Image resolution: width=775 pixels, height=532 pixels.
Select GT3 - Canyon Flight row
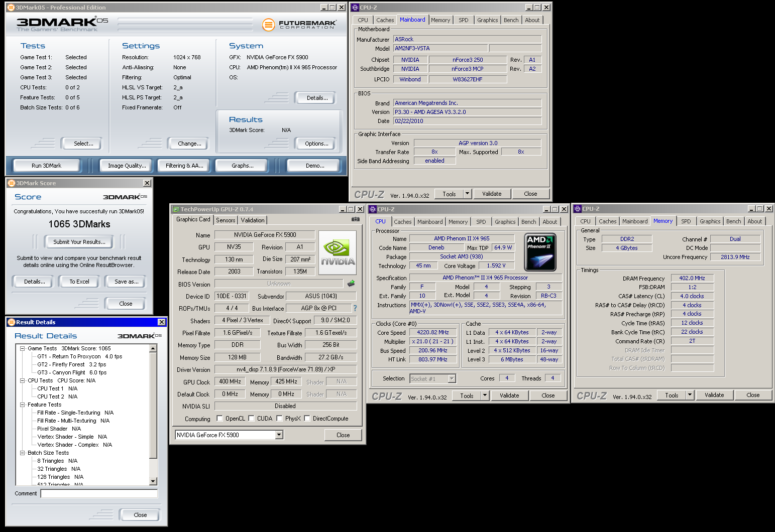[x=72, y=372]
